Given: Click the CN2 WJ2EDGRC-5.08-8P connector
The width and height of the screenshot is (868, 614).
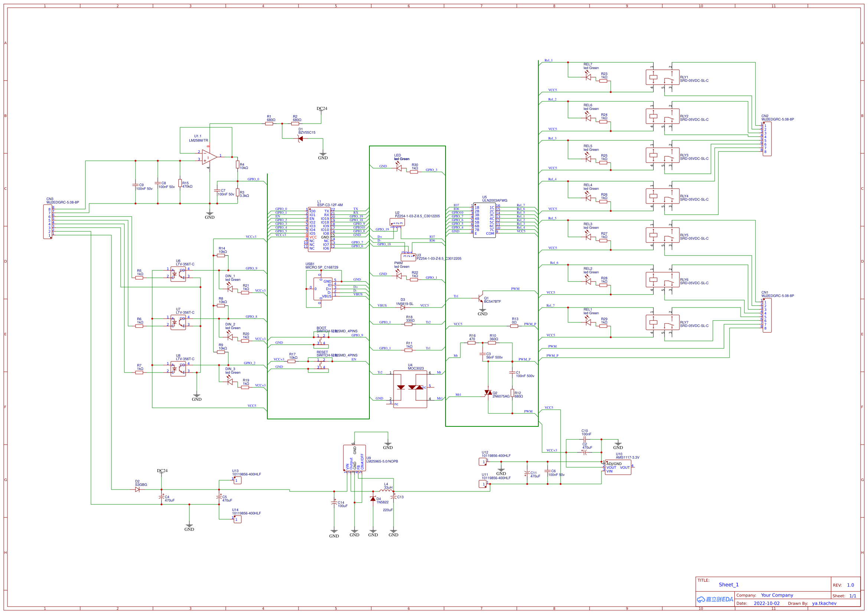Looking at the screenshot, I should click(767, 139).
